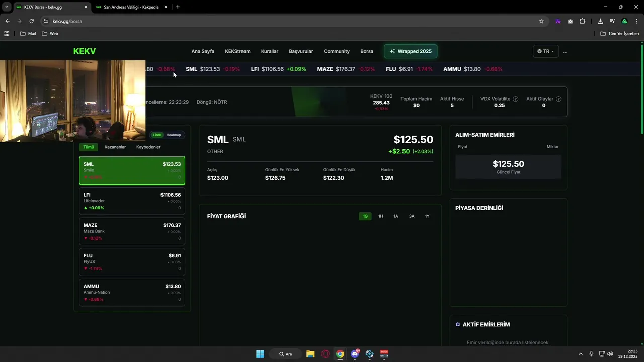This screenshot has height=362, width=644.
Task: Open the green triangle profile icon
Action: click(624, 21)
